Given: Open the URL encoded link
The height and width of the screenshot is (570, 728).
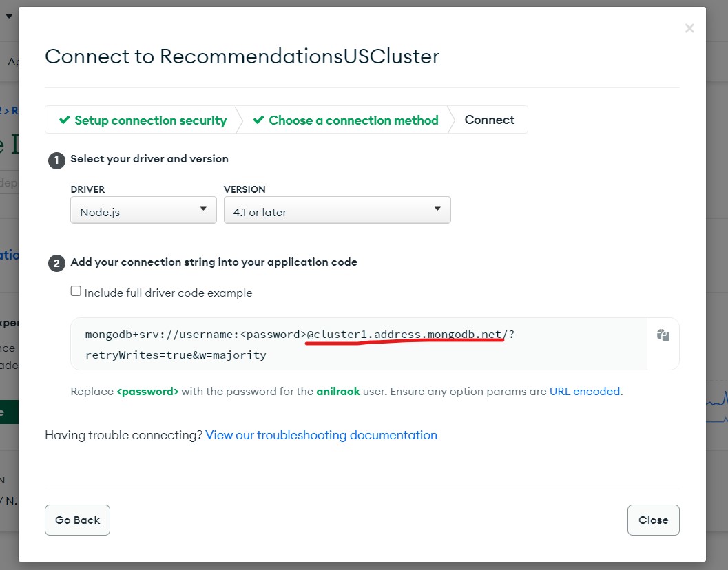Looking at the screenshot, I should click(x=585, y=391).
